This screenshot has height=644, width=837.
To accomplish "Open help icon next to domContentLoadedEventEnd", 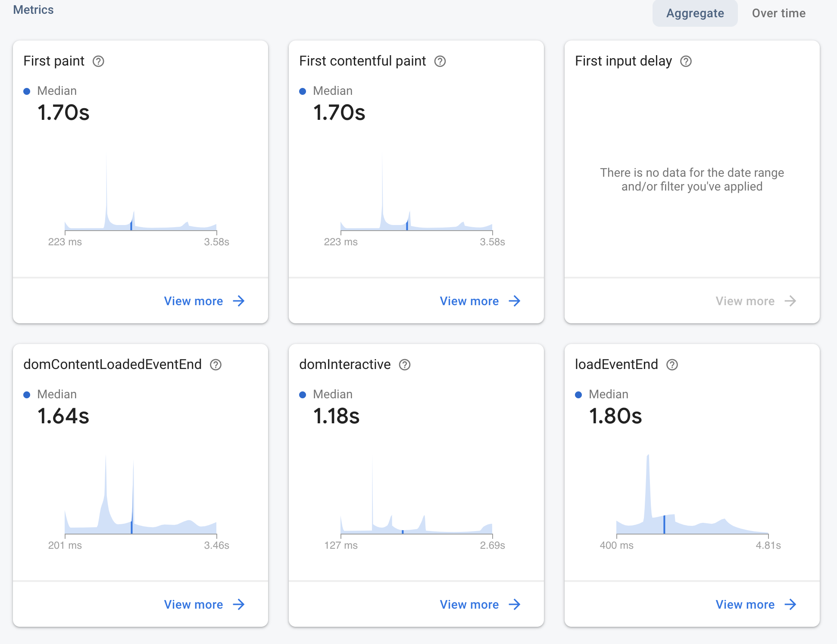I will [x=215, y=365].
